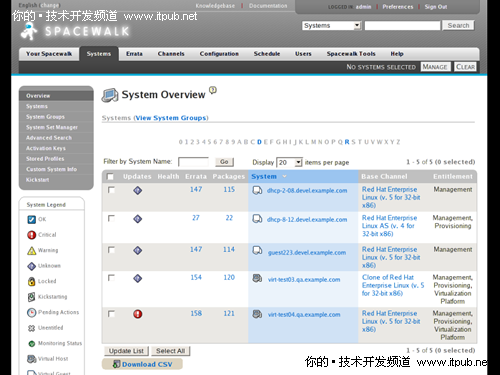Click Unknown status icon for virt-test03.qa.example.com
The height and width of the screenshot is (375, 500).
click(138, 278)
